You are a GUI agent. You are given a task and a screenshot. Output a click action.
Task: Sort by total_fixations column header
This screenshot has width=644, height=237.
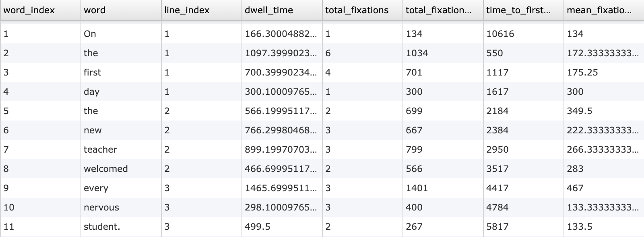pos(362,10)
